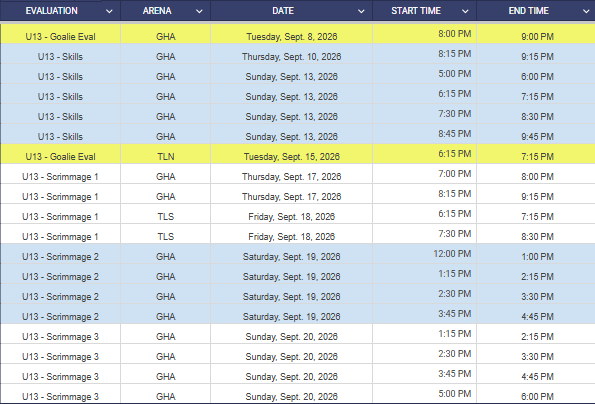
Task: Click the U13 - Scrimmage 2 cell at 12:00 PM
Action: (x=60, y=254)
